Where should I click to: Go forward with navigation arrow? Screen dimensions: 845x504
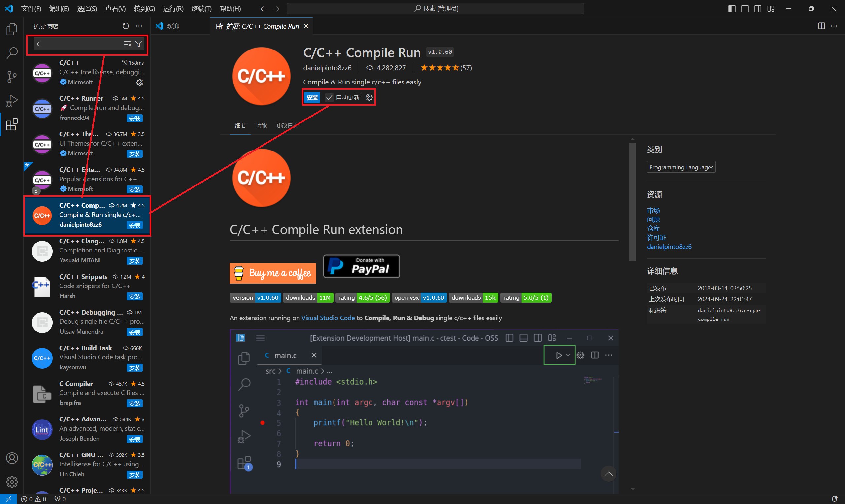click(276, 9)
